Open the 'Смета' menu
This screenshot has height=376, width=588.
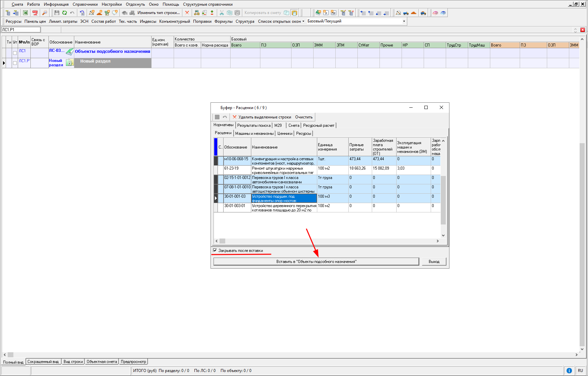17,4
